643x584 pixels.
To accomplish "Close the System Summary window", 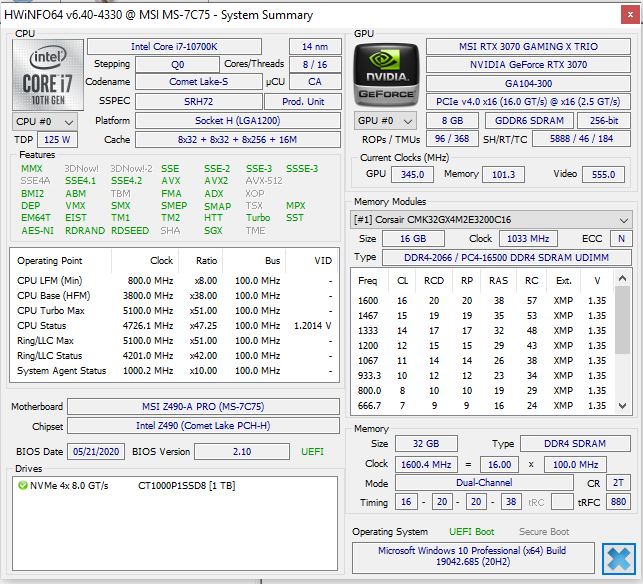I will [630, 15].
